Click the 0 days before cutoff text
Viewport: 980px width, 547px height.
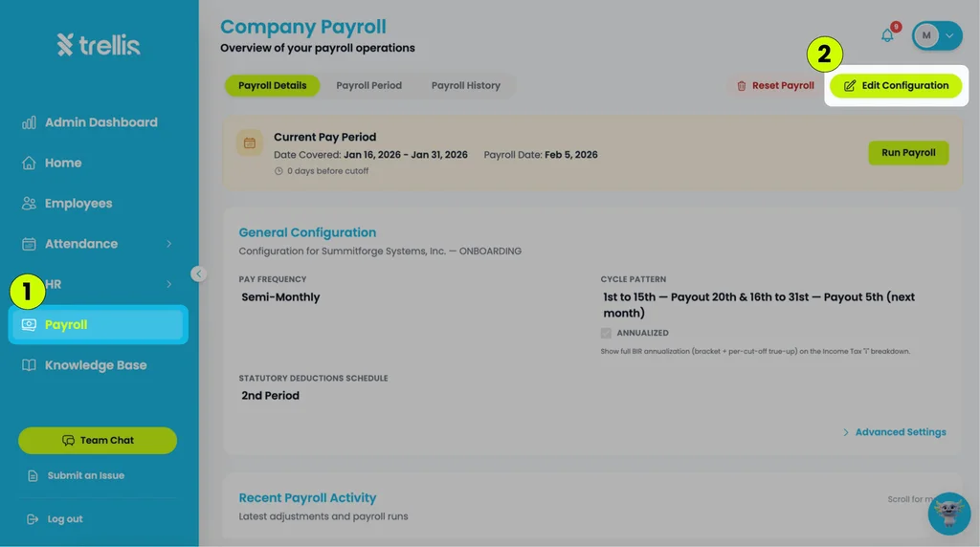tap(327, 171)
